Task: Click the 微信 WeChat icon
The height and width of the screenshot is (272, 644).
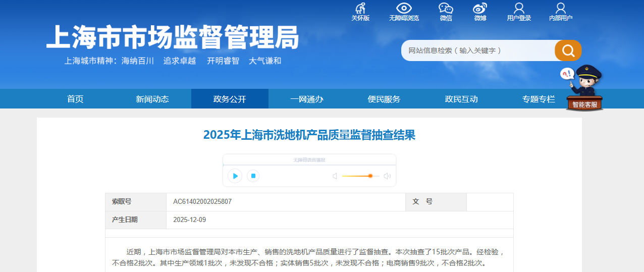Action: click(446, 9)
